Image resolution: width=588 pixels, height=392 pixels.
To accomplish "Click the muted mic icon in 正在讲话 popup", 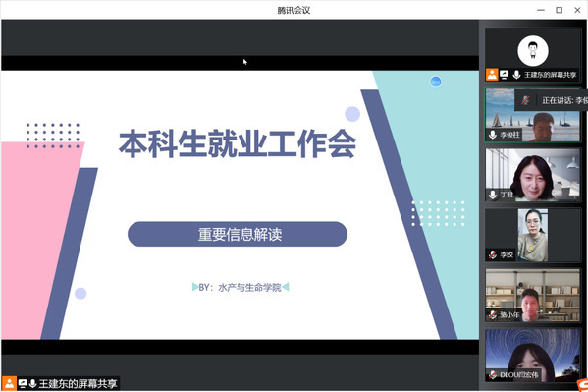I will tap(525, 100).
